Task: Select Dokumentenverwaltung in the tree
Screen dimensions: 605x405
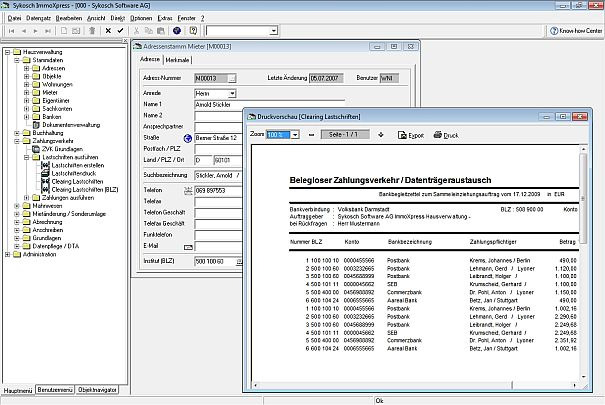Action: tap(71, 125)
